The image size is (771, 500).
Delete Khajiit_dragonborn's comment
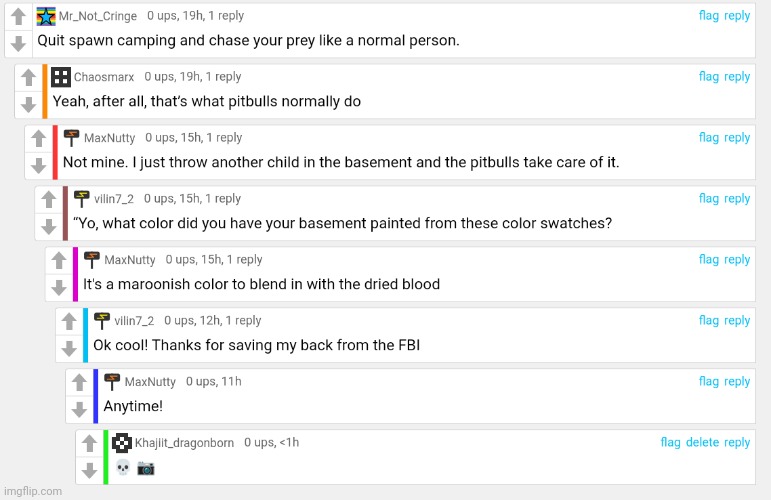point(702,442)
